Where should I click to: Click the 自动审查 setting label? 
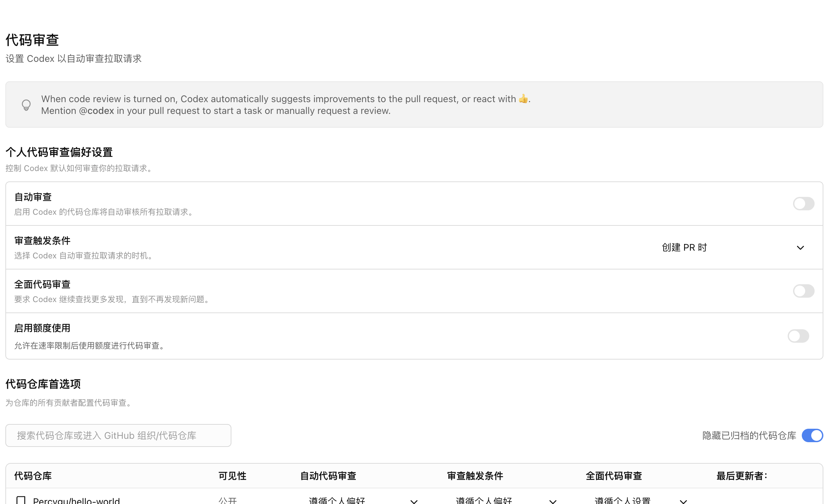click(33, 197)
